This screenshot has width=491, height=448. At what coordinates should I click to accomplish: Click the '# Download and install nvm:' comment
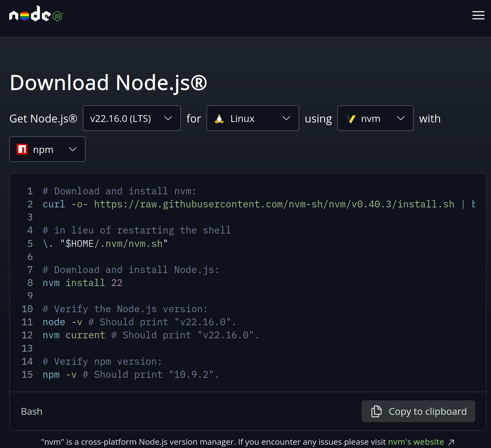[119, 191]
